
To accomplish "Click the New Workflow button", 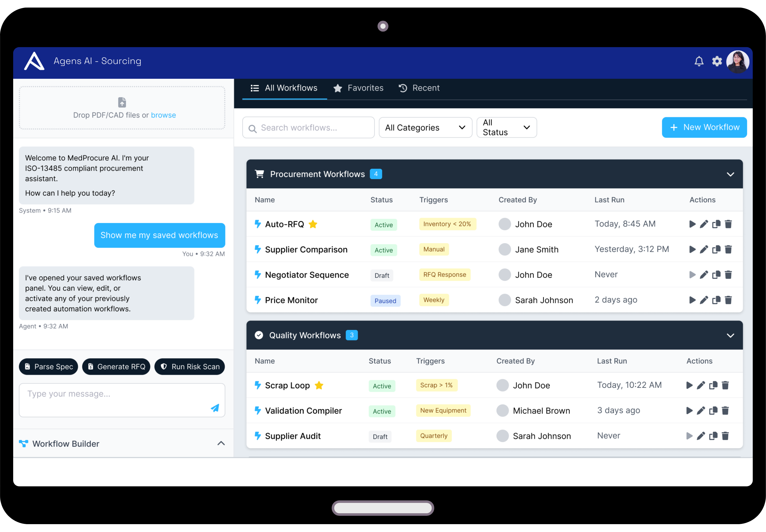I will (704, 127).
